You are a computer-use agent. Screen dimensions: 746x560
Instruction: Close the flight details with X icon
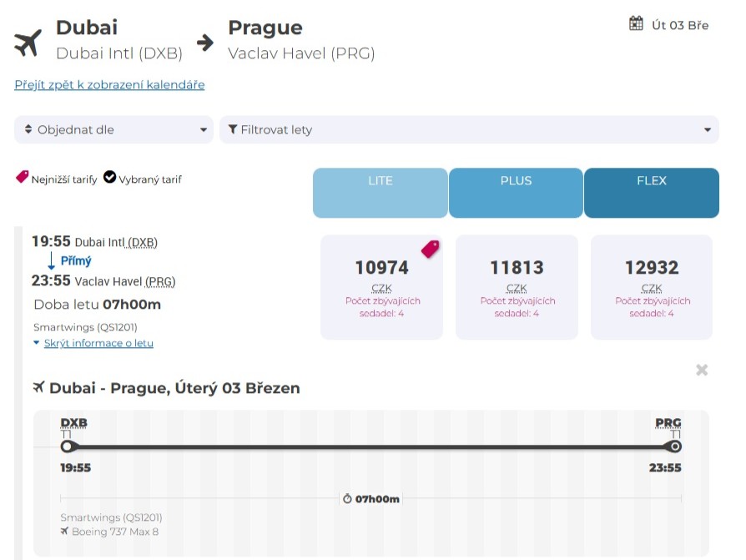(x=702, y=370)
